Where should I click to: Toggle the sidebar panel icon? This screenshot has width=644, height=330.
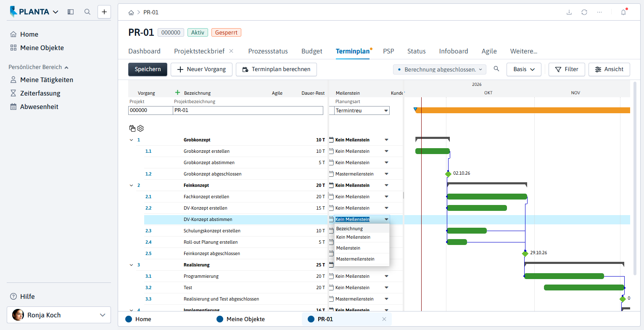coord(71,12)
